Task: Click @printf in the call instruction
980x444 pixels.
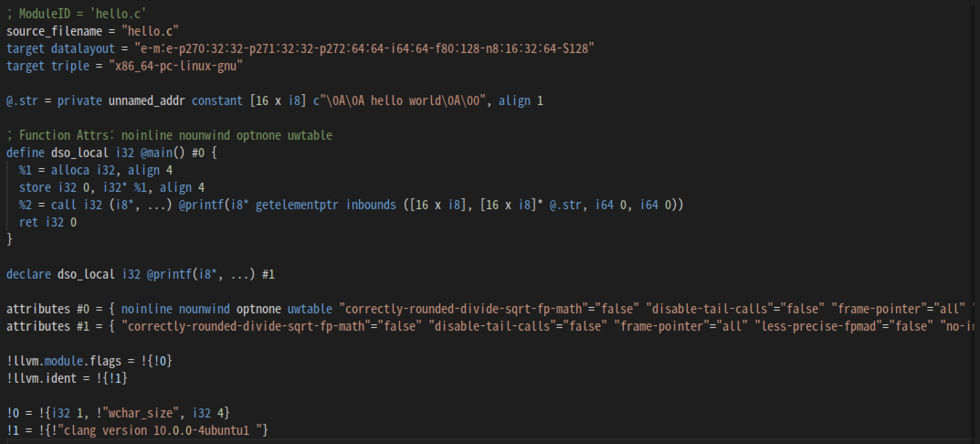Action: (201, 205)
